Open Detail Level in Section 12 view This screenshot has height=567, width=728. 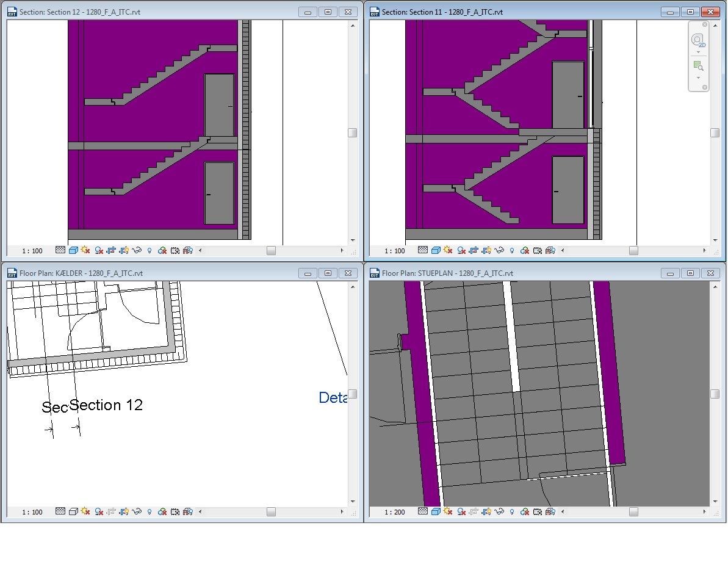coord(60,250)
